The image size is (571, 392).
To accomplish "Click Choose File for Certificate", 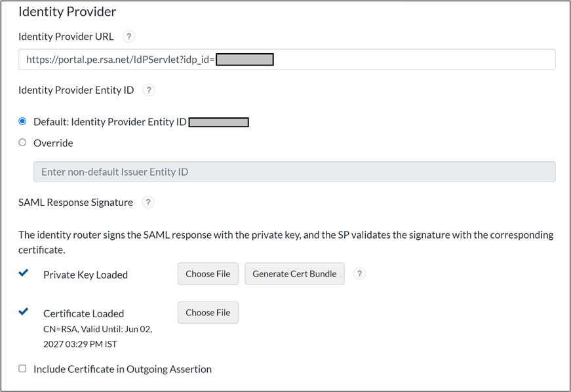I will point(208,313).
